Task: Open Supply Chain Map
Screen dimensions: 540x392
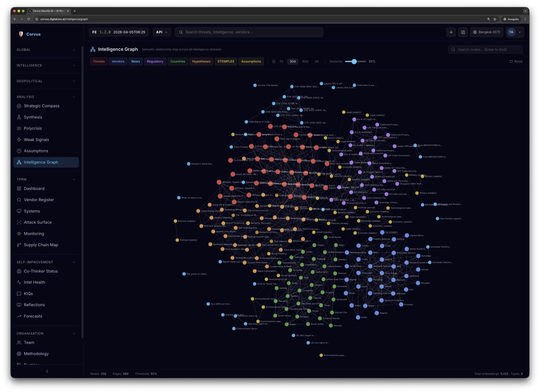Action: coord(46,245)
